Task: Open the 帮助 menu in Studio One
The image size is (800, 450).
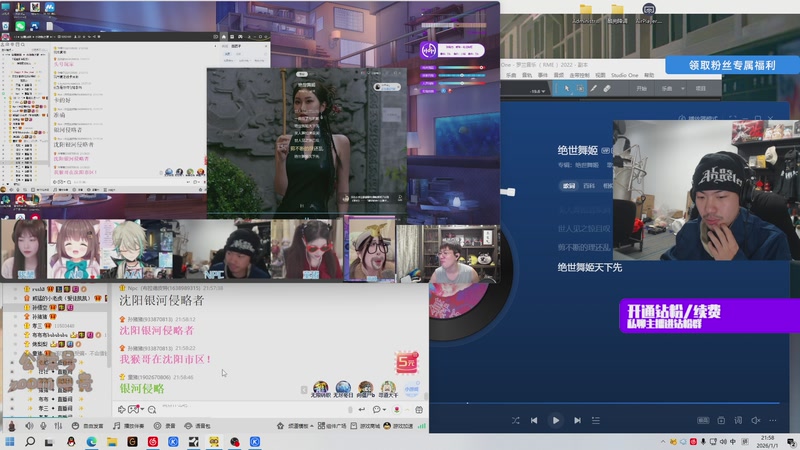Action: click(649, 75)
